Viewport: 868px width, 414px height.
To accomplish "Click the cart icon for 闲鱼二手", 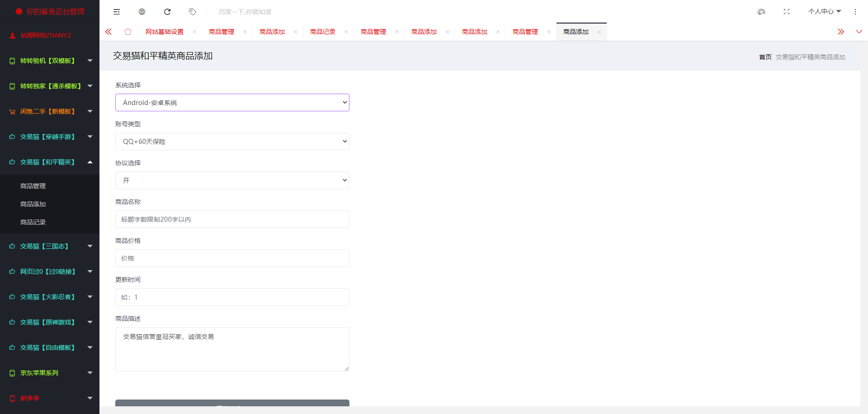I will point(12,111).
